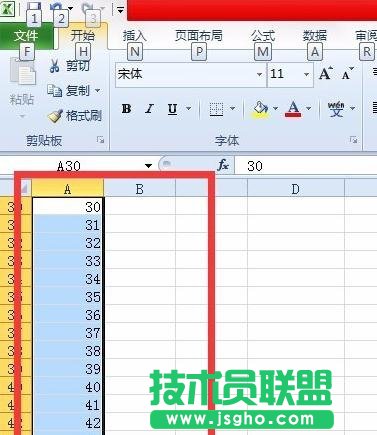
Task: Select cell containing 31
Action: coord(68,225)
